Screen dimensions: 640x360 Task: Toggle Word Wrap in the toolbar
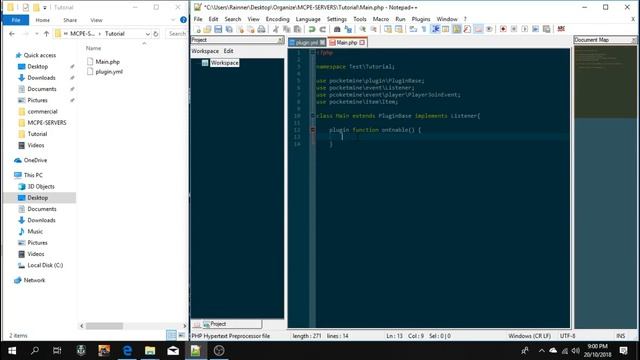(413, 29)
